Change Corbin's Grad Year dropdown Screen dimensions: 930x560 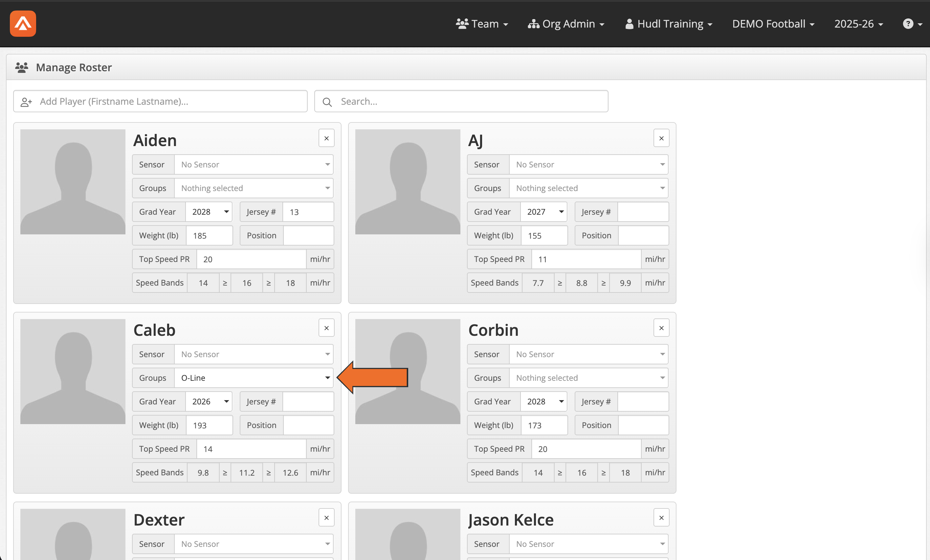click(x=544, y=401)
